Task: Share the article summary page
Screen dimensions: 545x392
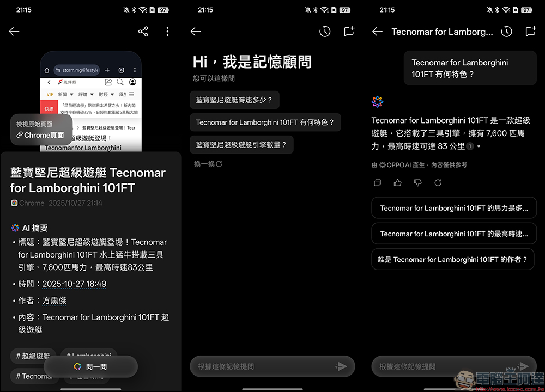Action: 143,31
